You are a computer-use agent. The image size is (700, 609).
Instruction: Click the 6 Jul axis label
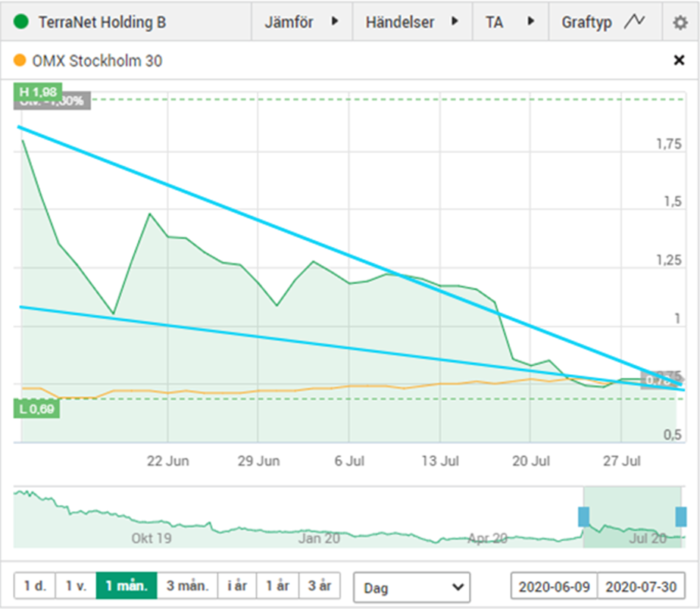pos(349,461)
